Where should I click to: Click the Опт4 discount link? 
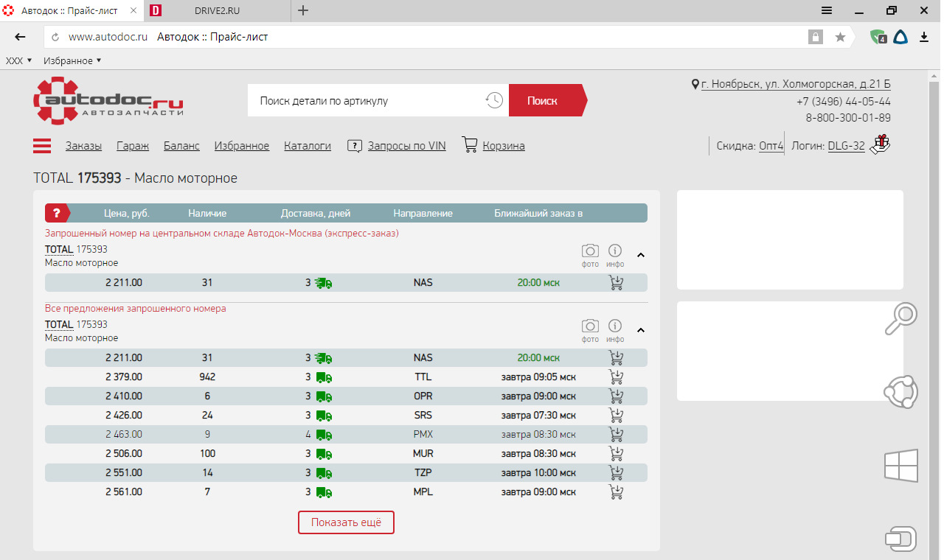click(x=771, y=146)
